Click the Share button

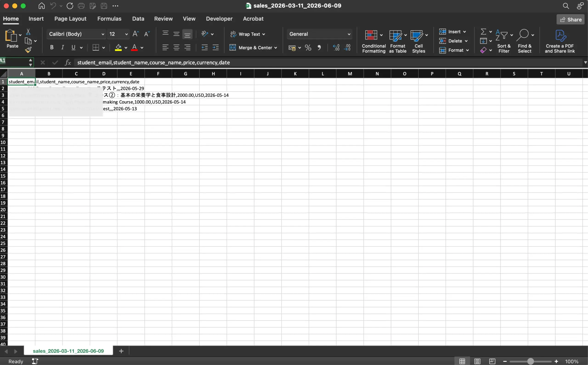pos(571,19)
